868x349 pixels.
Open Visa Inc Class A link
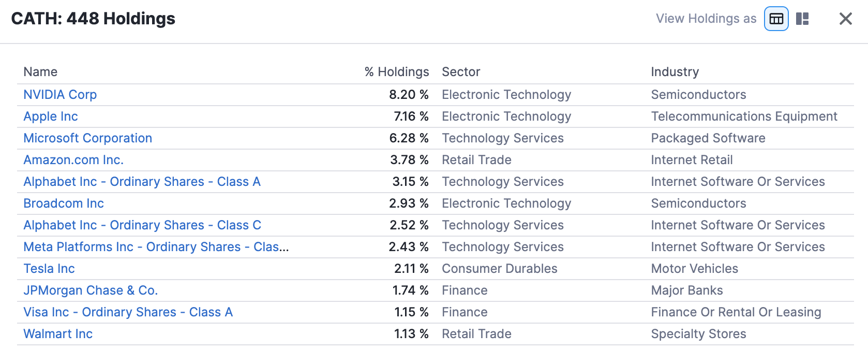pyautogui.click(x=128, y=312)
